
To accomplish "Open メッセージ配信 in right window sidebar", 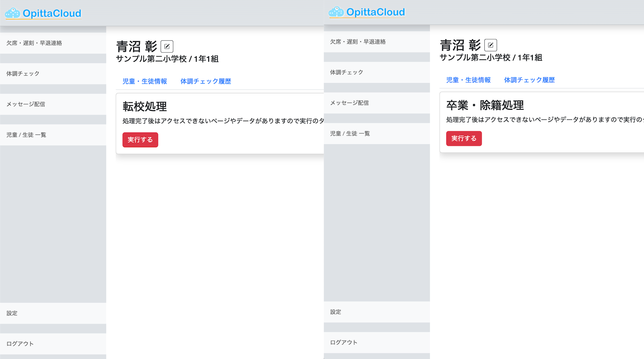I will pyautogui.click(x=377, y=103).
